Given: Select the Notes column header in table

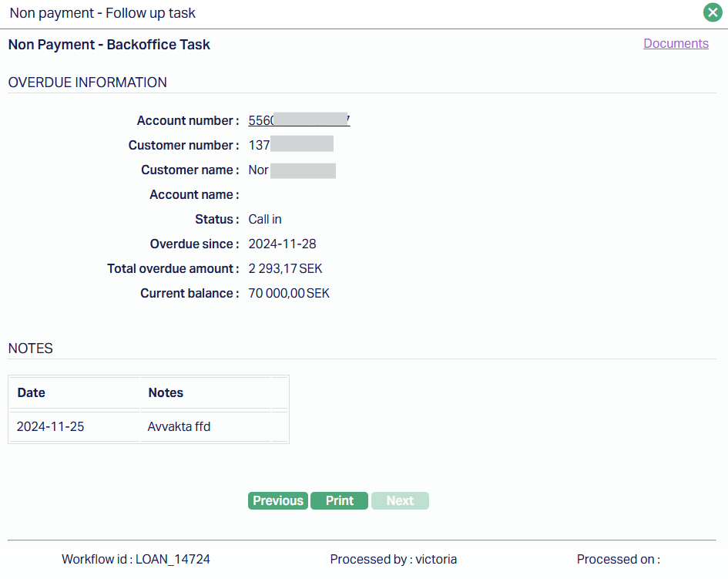Looking at the screenshot, I should (166, 392).
